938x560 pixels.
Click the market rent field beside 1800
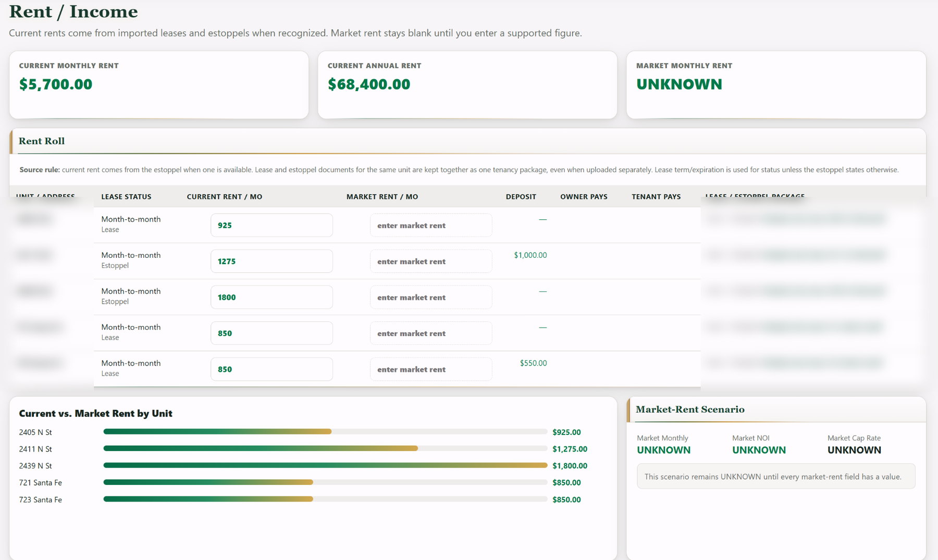431,297
